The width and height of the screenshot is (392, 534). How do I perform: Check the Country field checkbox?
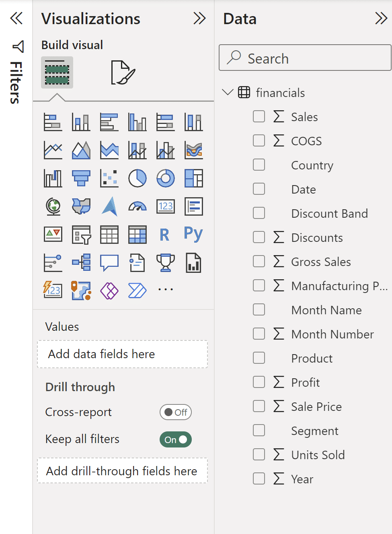click(259, 165)
